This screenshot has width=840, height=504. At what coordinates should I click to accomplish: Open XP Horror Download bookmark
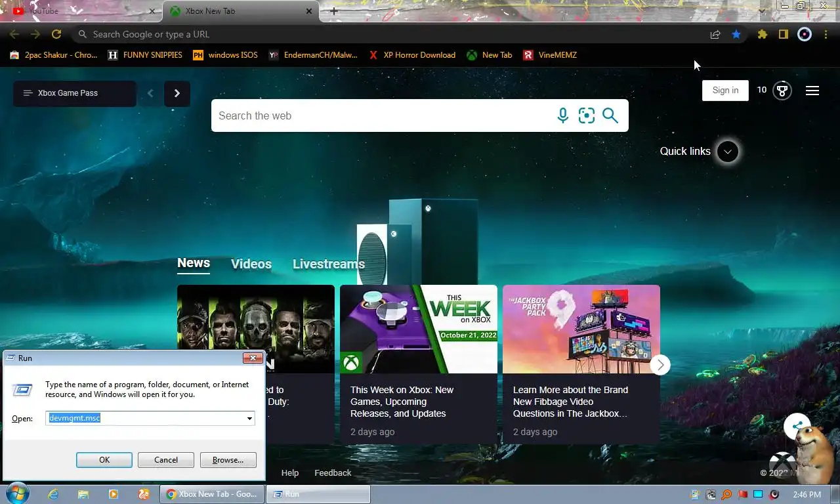[412, 55]
